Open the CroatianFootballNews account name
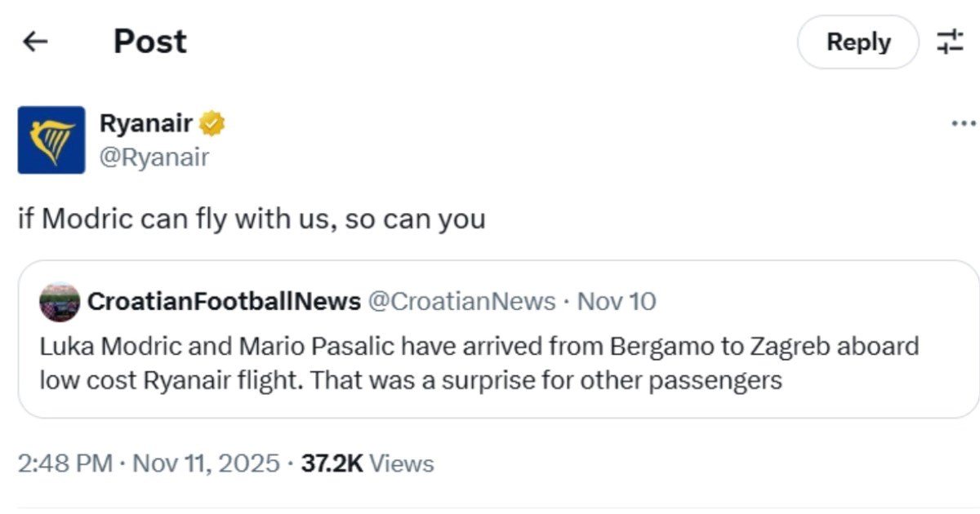Screen dimensions: 980x514 224,302
